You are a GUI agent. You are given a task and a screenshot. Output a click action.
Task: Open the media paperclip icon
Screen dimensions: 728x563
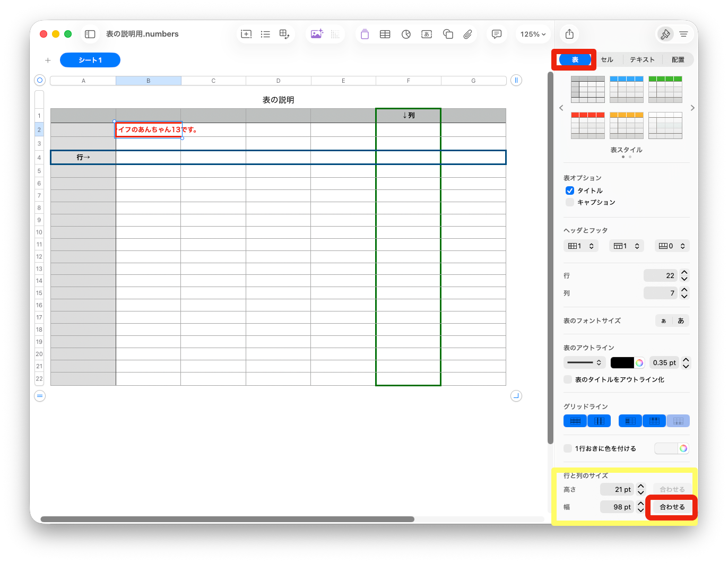(467, 34)
